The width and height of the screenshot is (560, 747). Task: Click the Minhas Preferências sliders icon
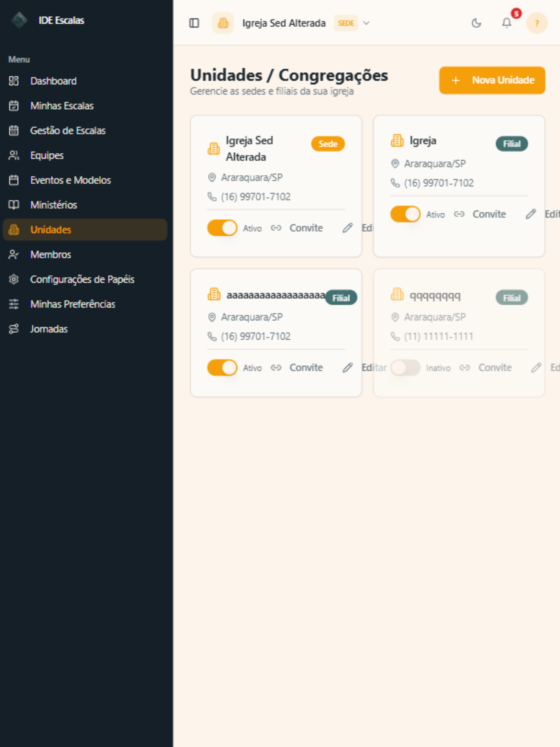pos(14,304)
